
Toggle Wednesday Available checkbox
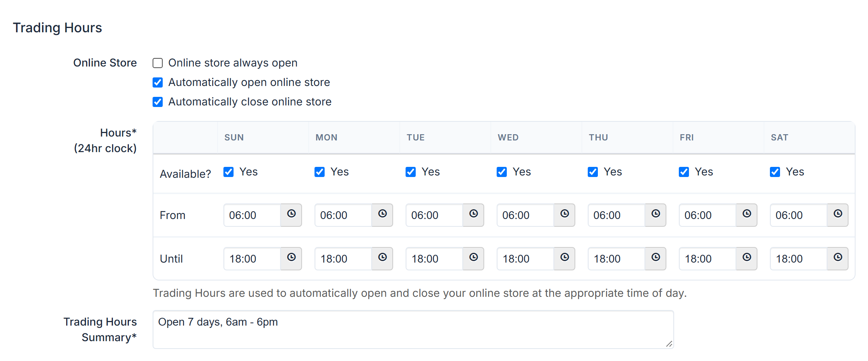click(502, 172)
